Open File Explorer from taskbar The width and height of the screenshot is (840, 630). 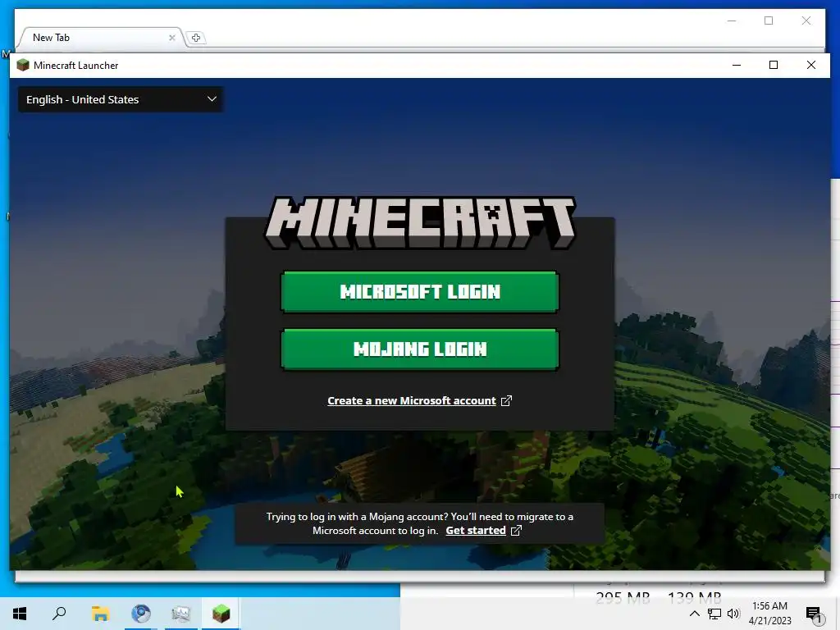(x=100, y=614)
